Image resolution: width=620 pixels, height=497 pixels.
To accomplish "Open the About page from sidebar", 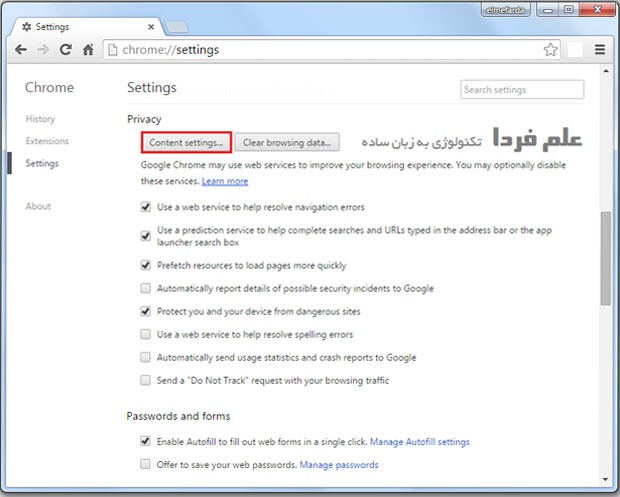I will [x=38, y=206].
